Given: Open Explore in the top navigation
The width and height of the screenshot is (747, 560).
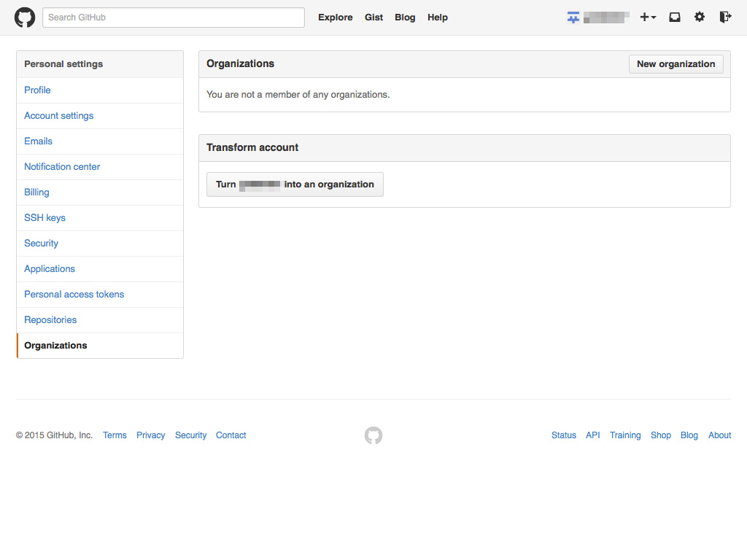Looking at the screenshot, I should pos(336,17).
